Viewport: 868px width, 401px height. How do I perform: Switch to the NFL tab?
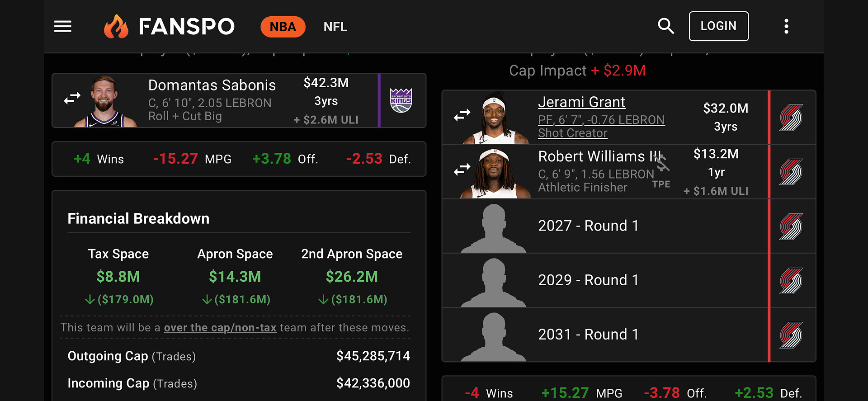point(335,27)
